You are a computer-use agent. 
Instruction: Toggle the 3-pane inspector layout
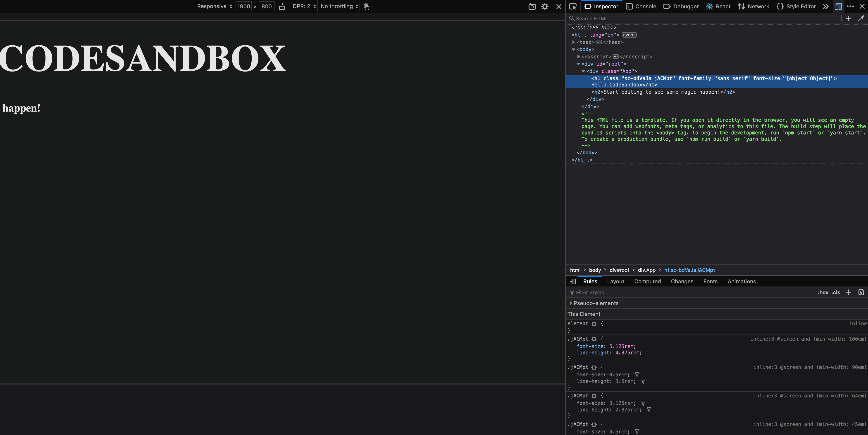tap(572, 281)
